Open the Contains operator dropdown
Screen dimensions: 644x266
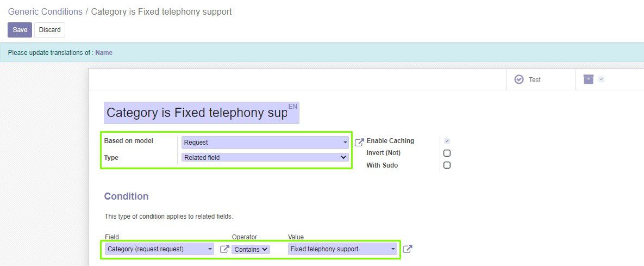tap(251, 249)
